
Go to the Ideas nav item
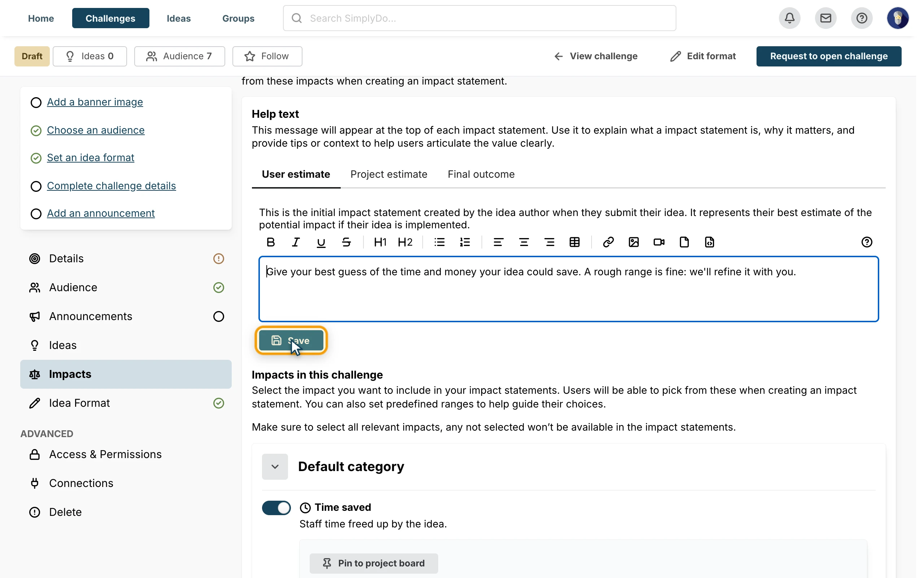(179, 18)
